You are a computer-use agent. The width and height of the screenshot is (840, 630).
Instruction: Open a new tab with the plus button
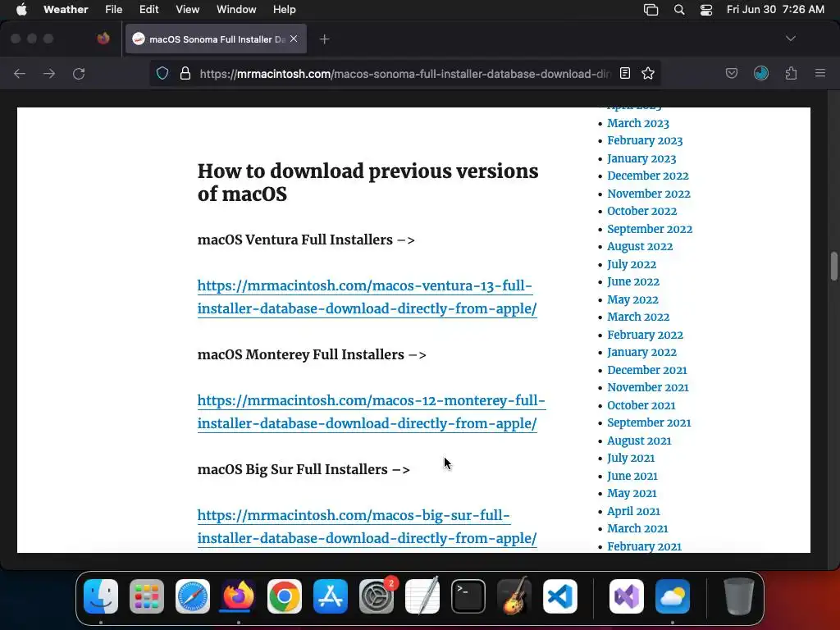[325, 39]
